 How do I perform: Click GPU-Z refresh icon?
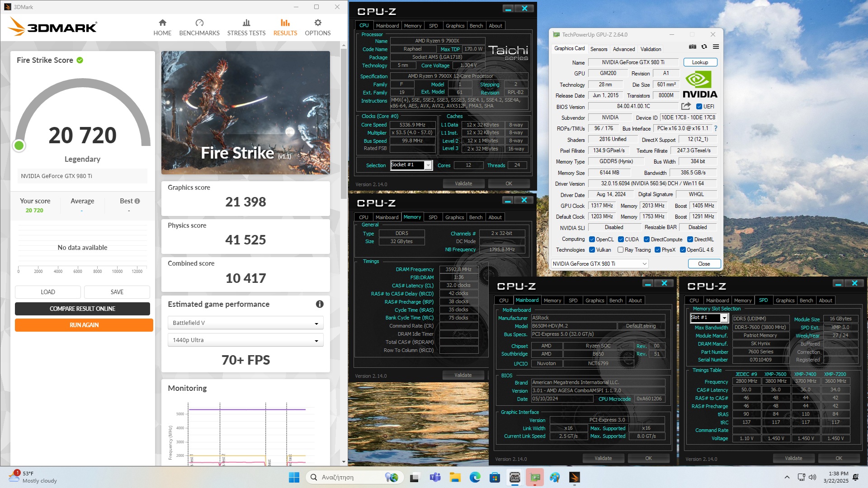pyautogui.click(x=704, y=47)
